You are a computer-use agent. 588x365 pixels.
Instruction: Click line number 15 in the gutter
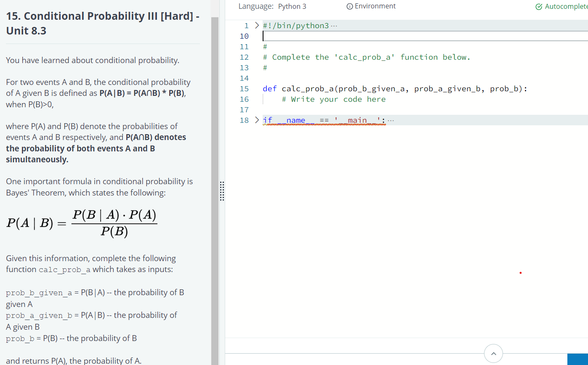244,88
